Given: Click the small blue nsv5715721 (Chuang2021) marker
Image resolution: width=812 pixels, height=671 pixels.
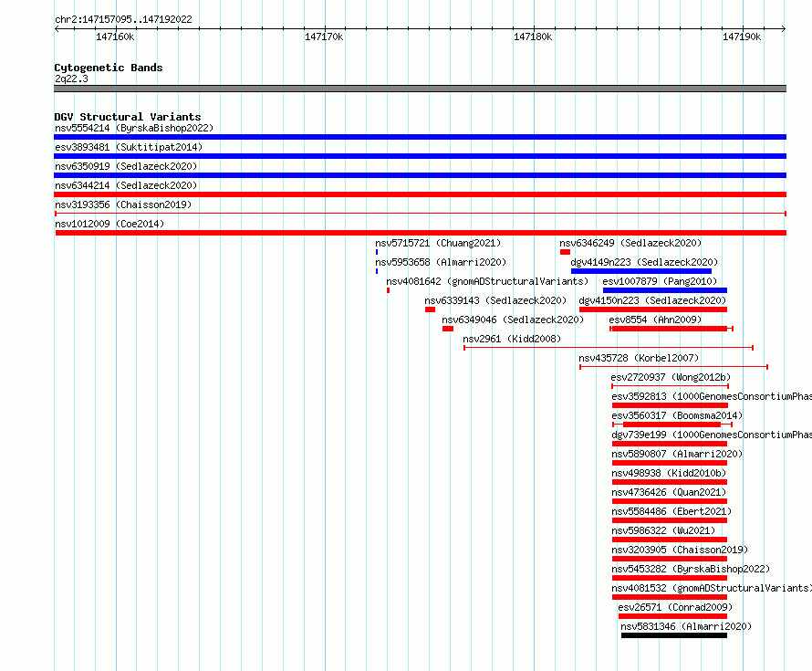Looking at the screenshot, I should click(x=377, y=252).
